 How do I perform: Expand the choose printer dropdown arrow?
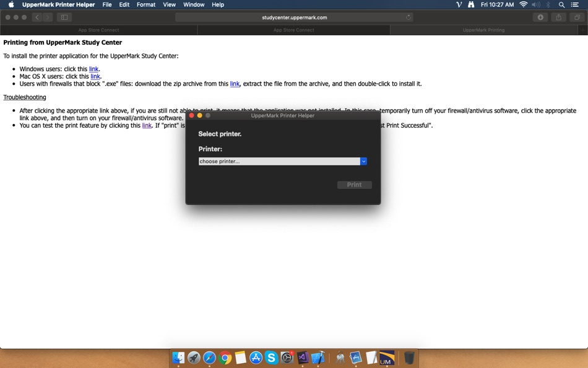click(x=363, y=161)
